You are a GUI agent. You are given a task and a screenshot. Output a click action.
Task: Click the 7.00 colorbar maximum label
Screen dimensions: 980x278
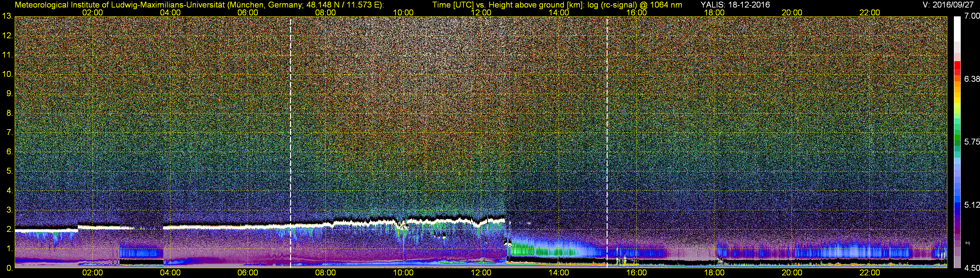point(972,16)
